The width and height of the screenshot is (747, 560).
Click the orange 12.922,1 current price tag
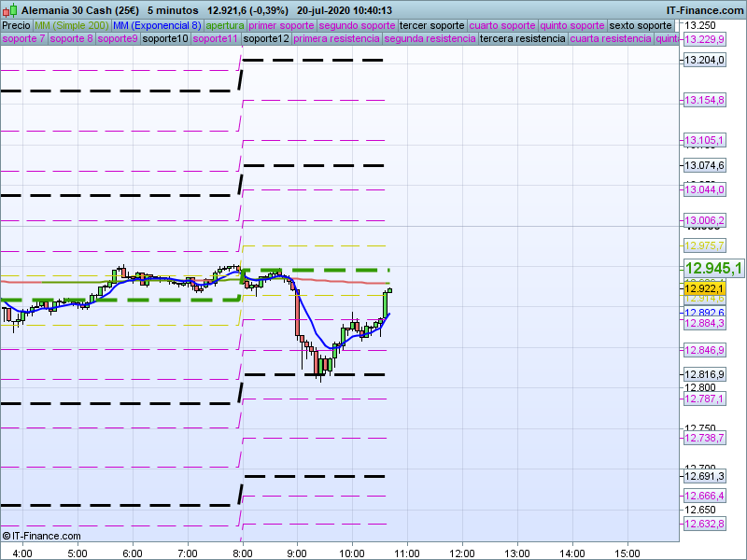pyautogui.click(x=705, y=289)
